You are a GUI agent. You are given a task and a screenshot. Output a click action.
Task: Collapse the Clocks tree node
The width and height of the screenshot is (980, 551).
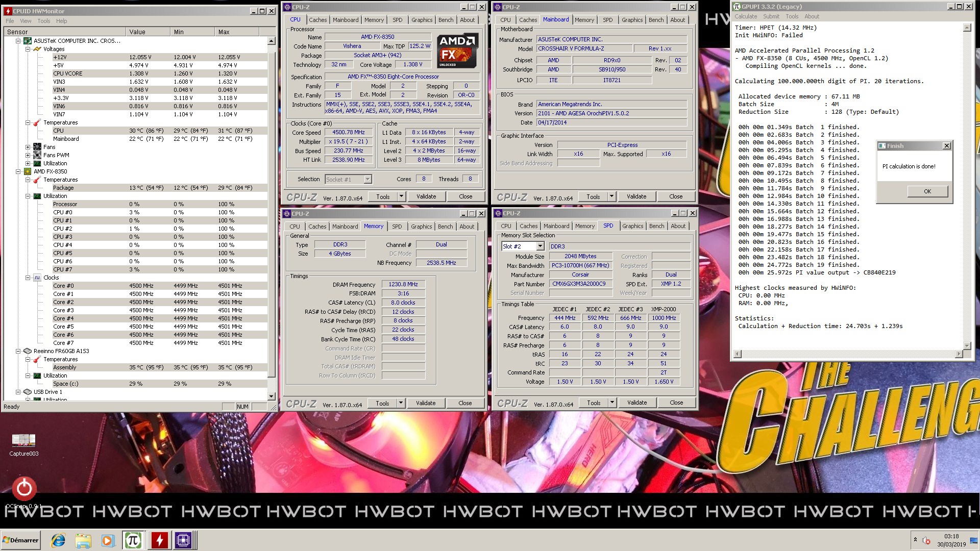[x=28, y=278]
